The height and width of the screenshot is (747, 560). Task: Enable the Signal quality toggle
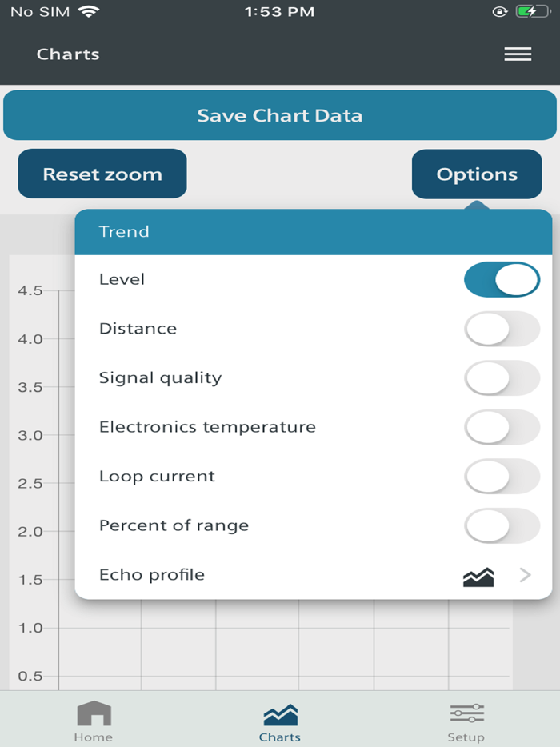(502, 377)
